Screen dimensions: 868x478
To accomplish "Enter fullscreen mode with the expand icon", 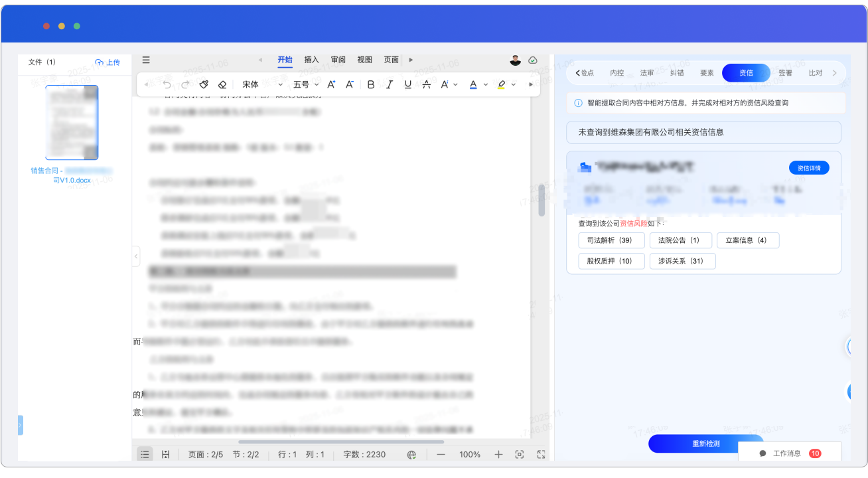I will coord(541,455).
